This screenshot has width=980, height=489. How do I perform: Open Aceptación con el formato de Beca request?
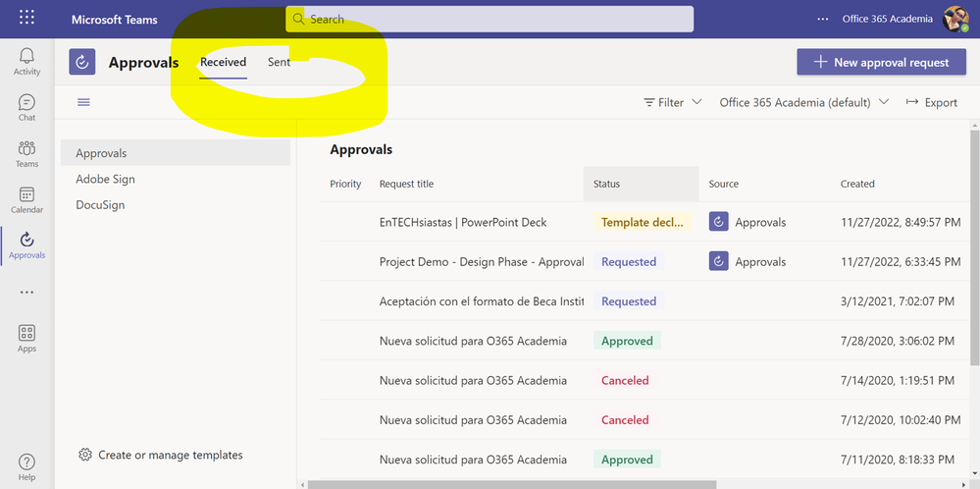[482, 301]
